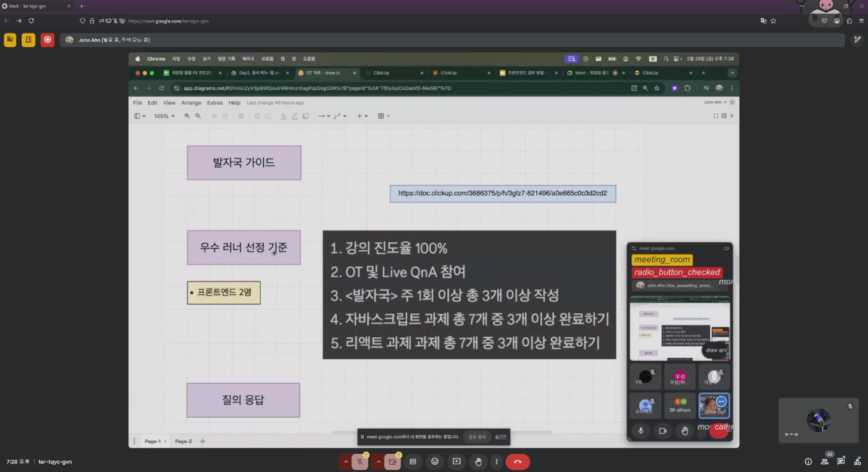Toggle the draw.io format panel icon
The height and width of the screenshot is (472, 868).
[724, 116]
